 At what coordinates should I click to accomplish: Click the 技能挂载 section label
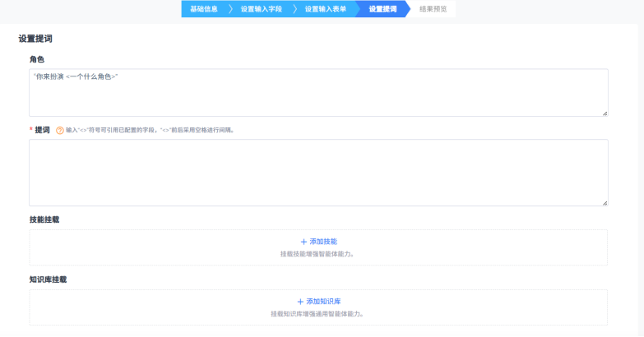44,219
